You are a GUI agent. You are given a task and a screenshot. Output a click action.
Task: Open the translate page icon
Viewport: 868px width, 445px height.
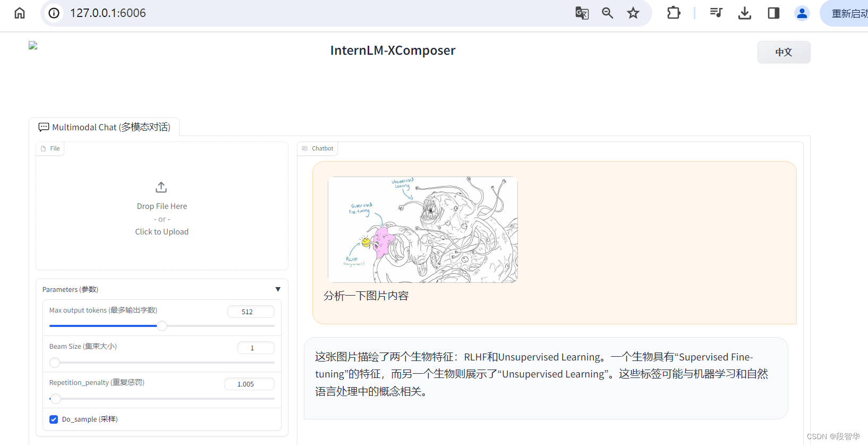click(582, 13)
